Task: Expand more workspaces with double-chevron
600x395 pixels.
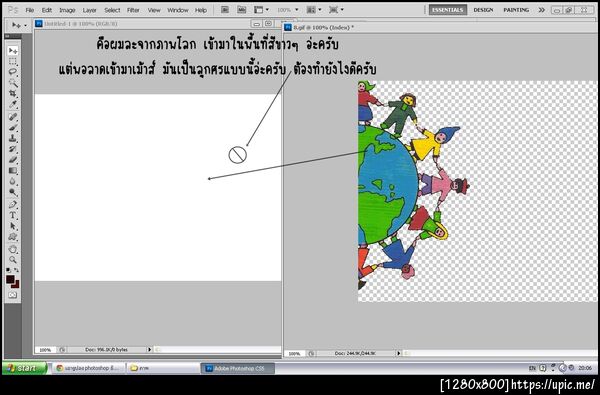Action: click(541, 10)
